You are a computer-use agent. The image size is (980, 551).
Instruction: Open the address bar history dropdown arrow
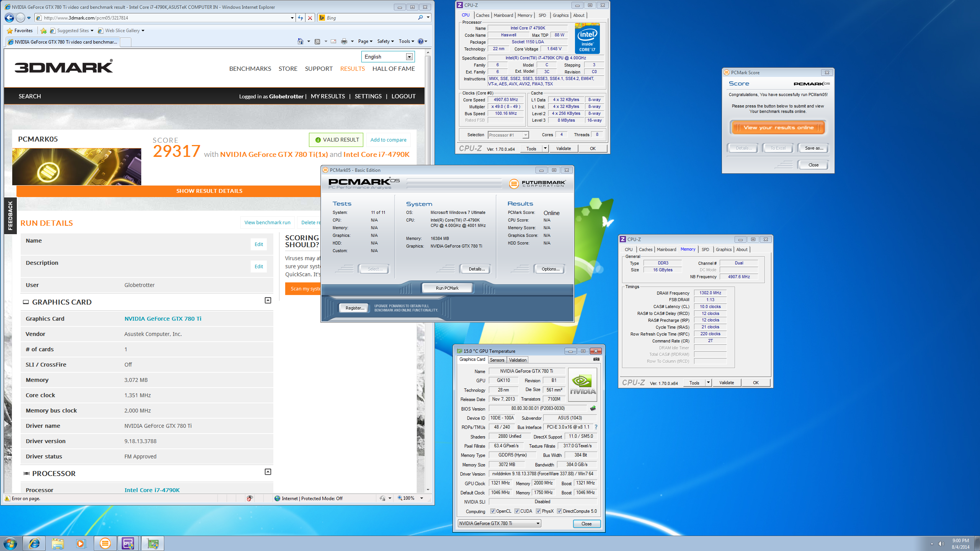click(x=292, y=18)
